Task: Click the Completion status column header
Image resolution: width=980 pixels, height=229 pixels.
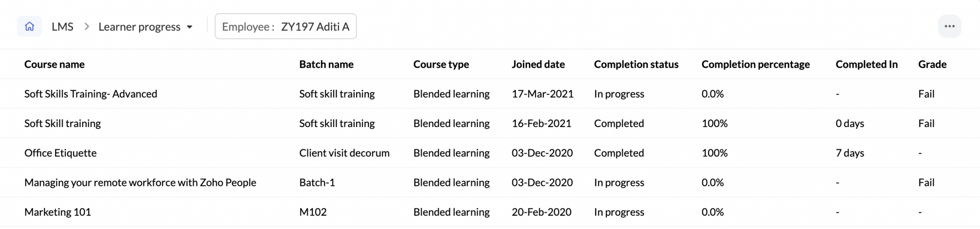Action: [636, 64]
